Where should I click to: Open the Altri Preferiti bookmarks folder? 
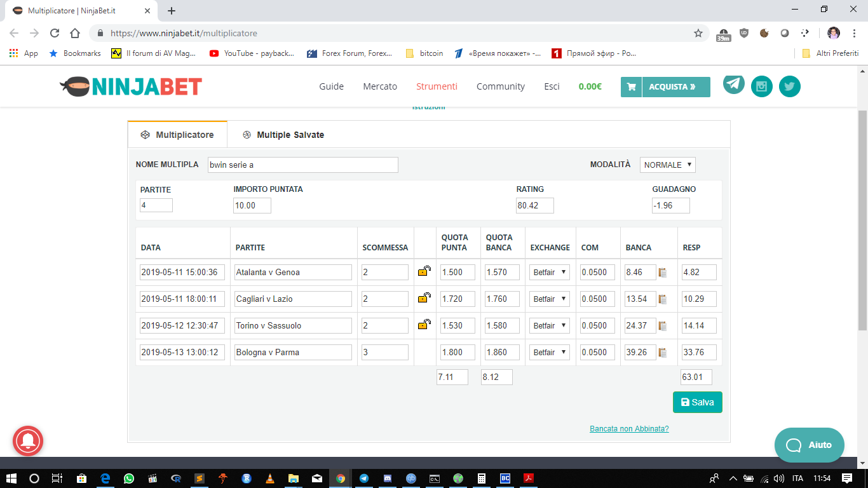pos(831,53)
